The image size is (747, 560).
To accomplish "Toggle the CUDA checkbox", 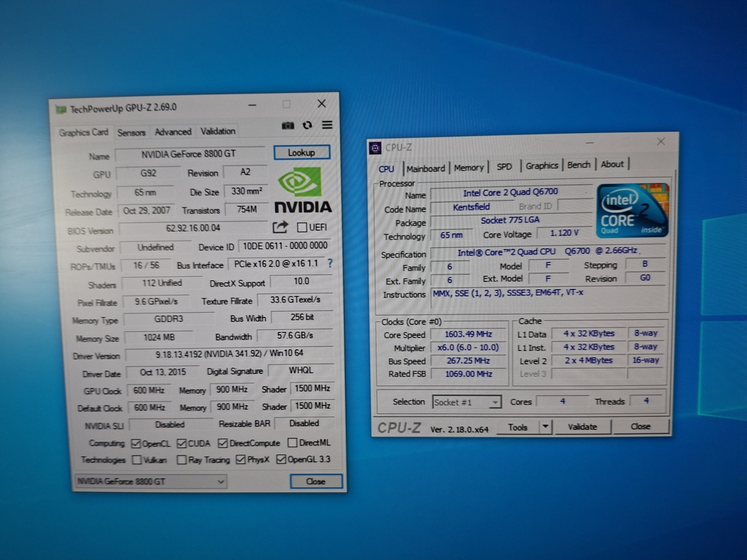I will [181, 443].
